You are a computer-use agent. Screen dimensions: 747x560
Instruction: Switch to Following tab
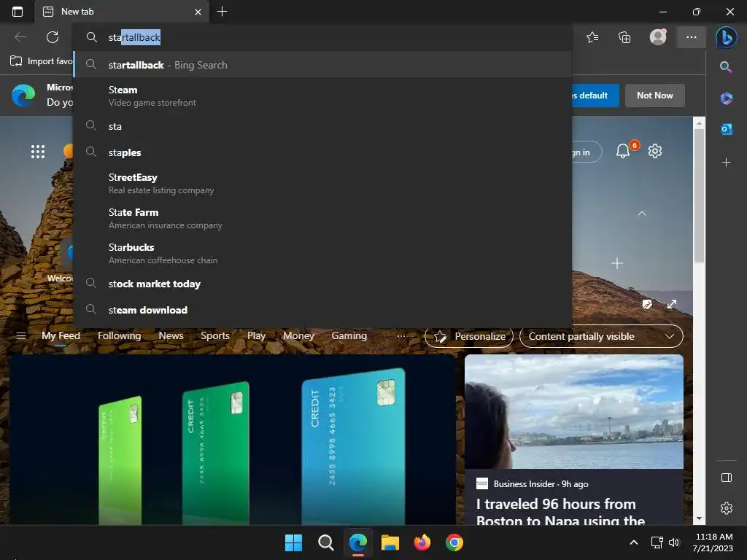pos(119,335)
